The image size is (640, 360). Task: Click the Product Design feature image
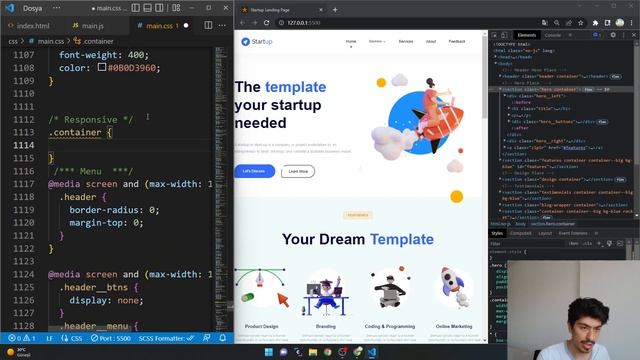coord(262,289)
